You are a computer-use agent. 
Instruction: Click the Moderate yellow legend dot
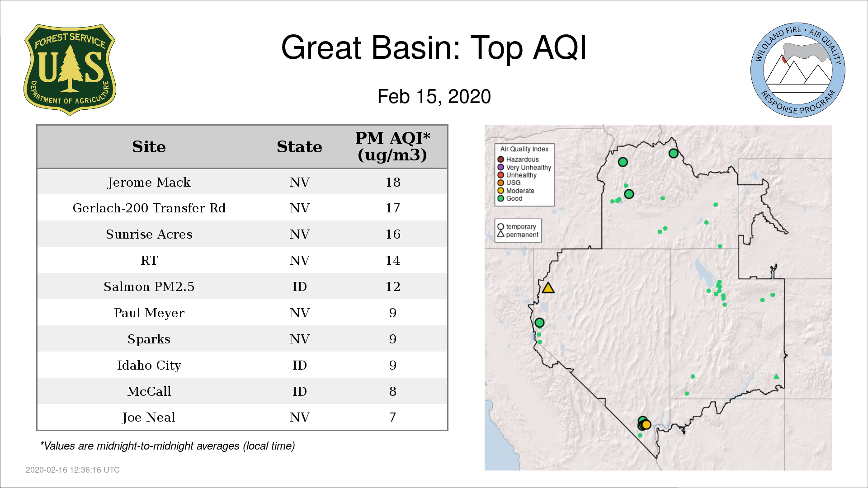coord(500,191)
